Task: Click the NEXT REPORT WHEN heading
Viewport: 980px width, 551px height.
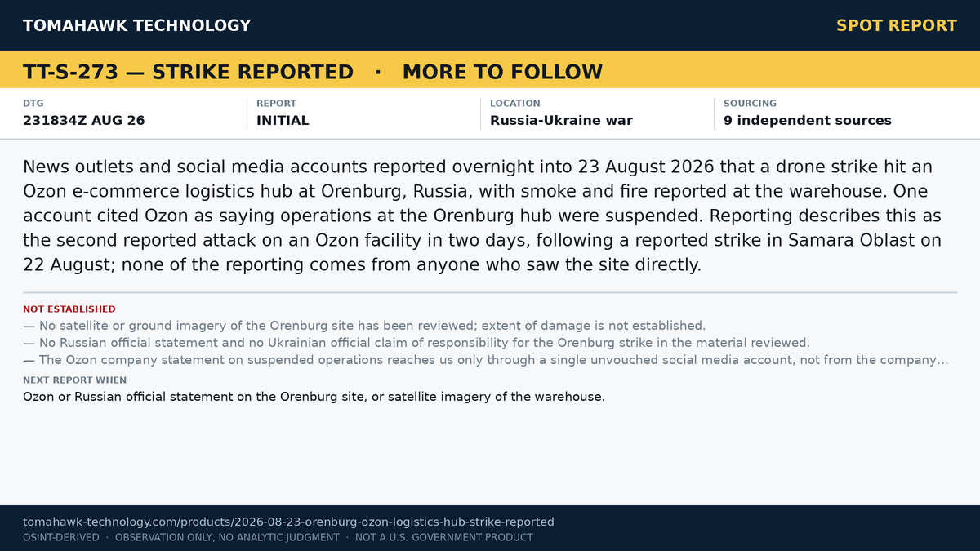Action: (74, 380)
